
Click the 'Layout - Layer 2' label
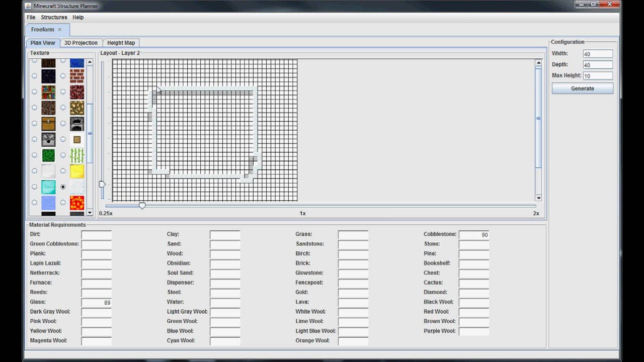[120, 53]
